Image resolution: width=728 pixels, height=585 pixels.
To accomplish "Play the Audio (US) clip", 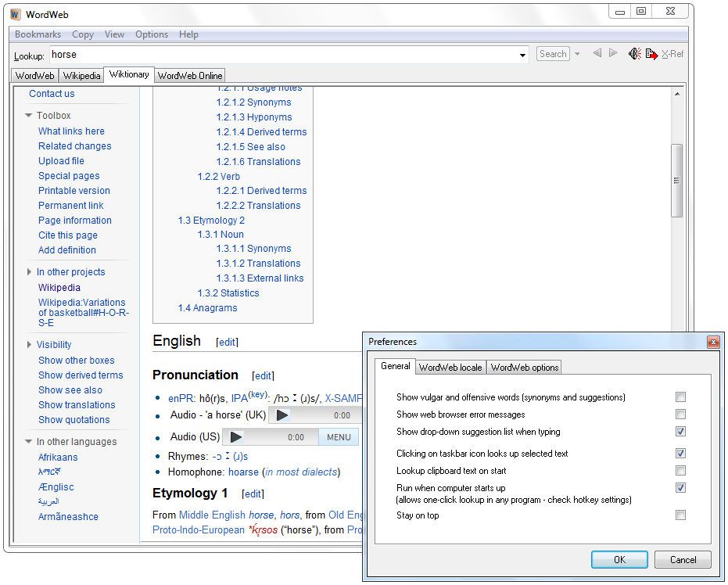I will 236,437.
